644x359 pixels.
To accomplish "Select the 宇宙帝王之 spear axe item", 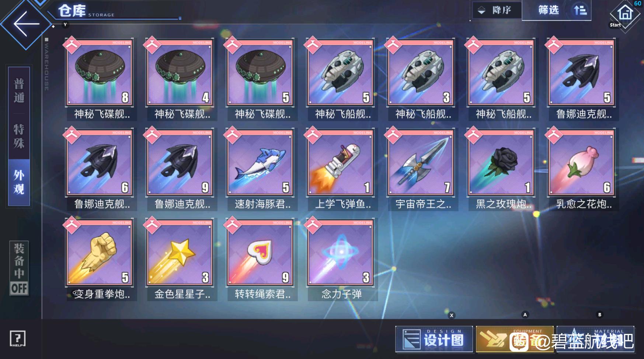I will [x=421, y=169].
